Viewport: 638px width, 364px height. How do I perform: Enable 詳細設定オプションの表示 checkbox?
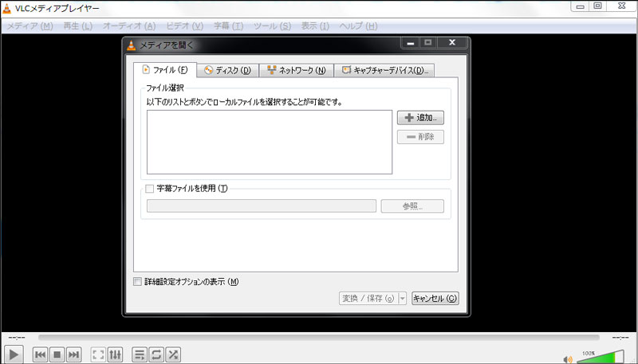click(137, 281)
